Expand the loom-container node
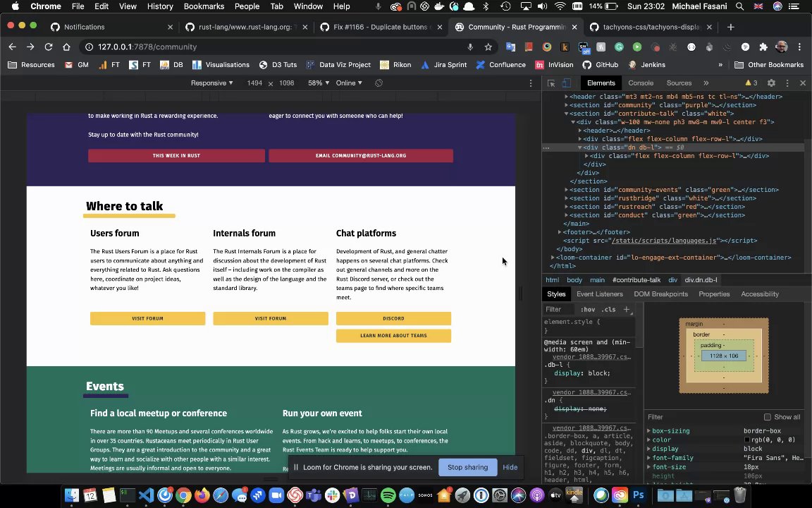 [x=553, y=258]
